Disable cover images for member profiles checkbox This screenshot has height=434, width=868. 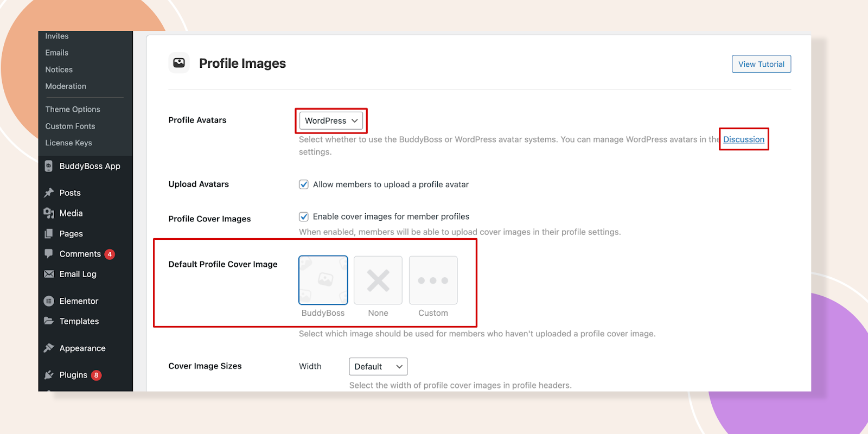[304, 216]
